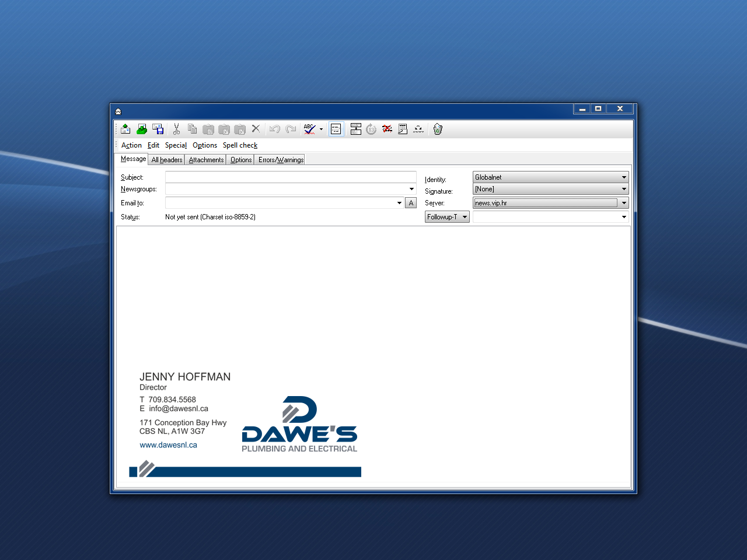747x560 pixels.
Task: Open the Options tab below the menu bar
Action: [241, 160]
